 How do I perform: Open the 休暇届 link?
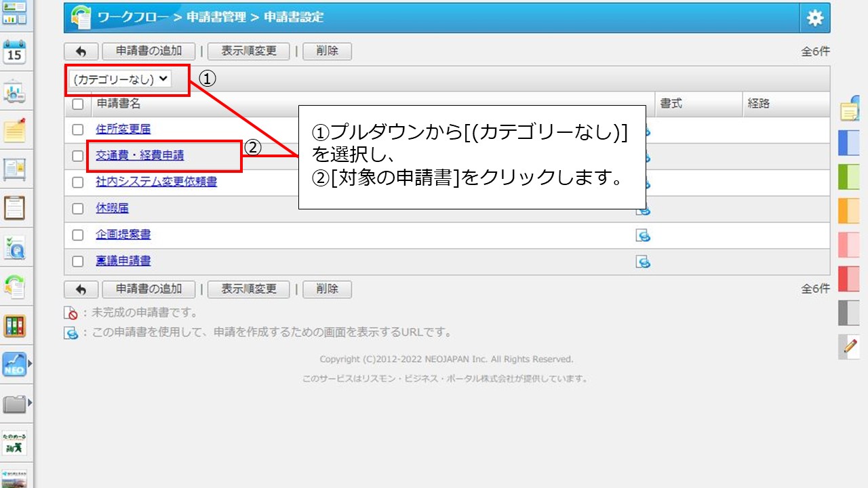[113, 209]
